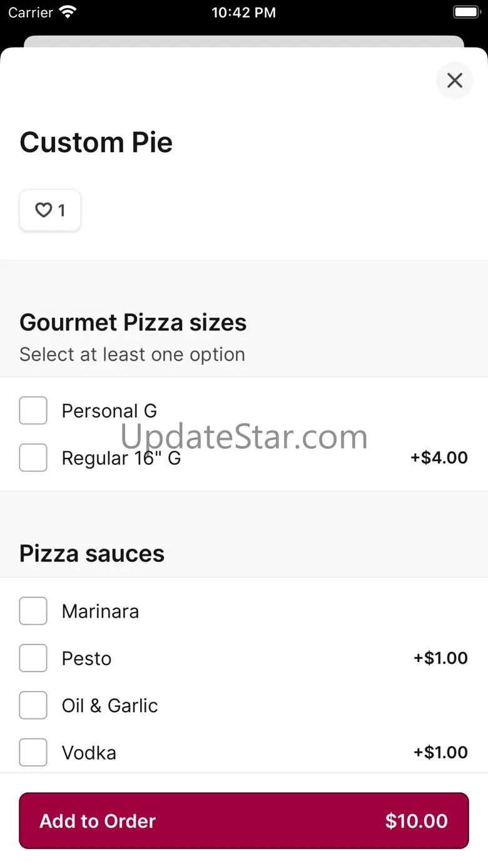This screenshot has height=868, width=488.
Task: Enable the Marinara sauce checkbox
Action: coord(33,611)
